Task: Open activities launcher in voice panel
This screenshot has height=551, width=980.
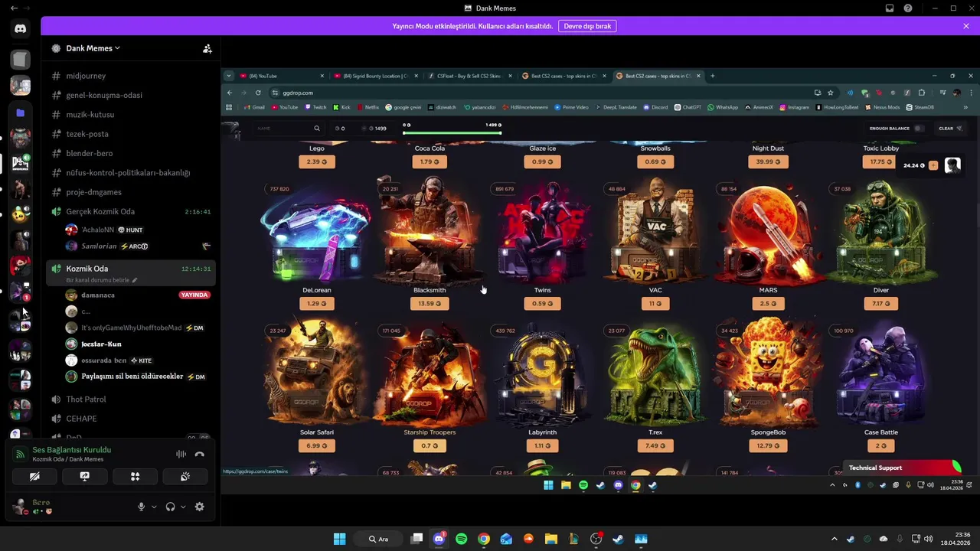Action: [135, 476]
